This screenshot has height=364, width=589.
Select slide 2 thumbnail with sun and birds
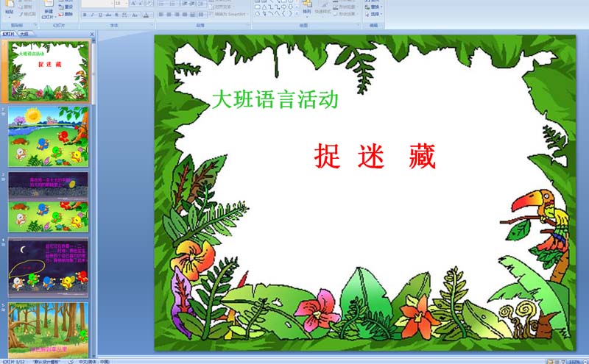point(49,137)
